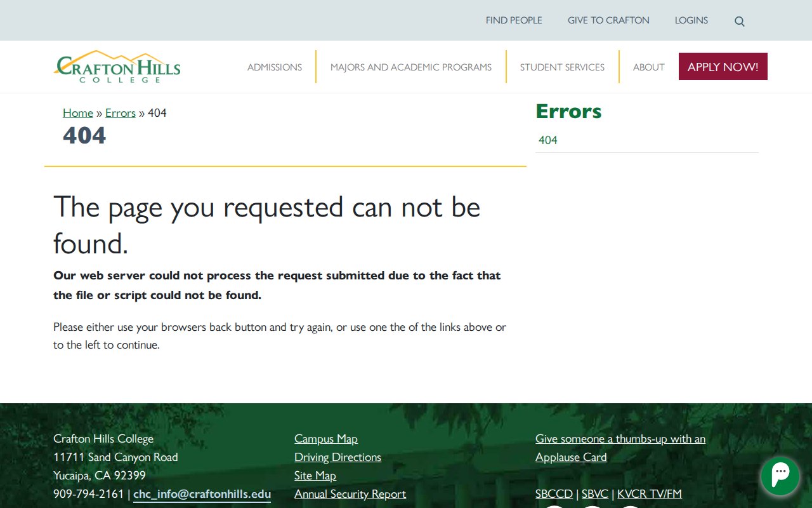Go to Find People
Image resolution: width=812 pixels, height=508 pixels.
[x=514, y=20]
